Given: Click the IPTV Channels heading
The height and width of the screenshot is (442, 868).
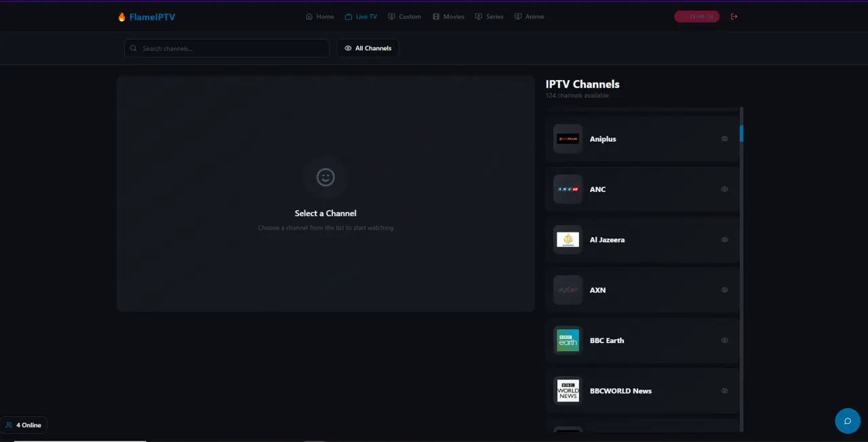Looking at the screenshot, I should pos(583,84).
